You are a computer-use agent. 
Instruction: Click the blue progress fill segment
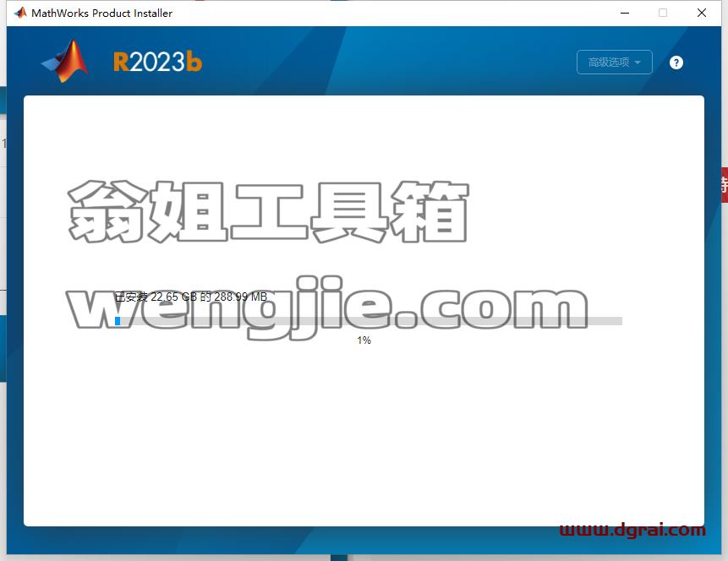(118, 321)
